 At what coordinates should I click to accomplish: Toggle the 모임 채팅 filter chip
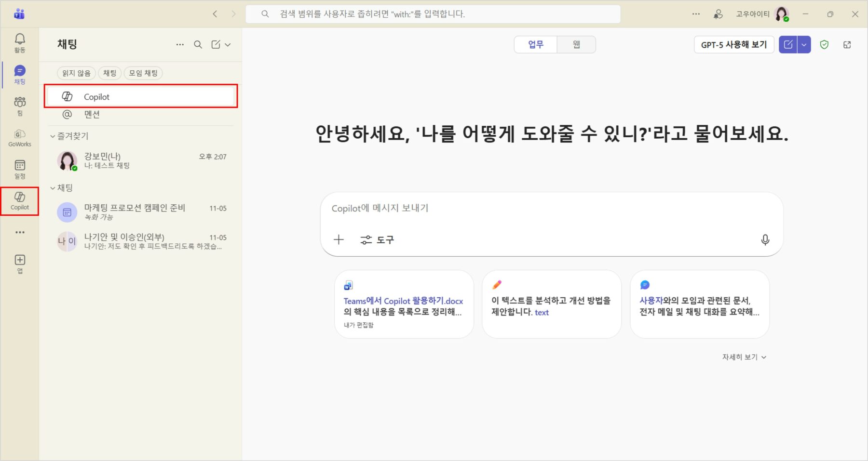click(x=143, y=73)
